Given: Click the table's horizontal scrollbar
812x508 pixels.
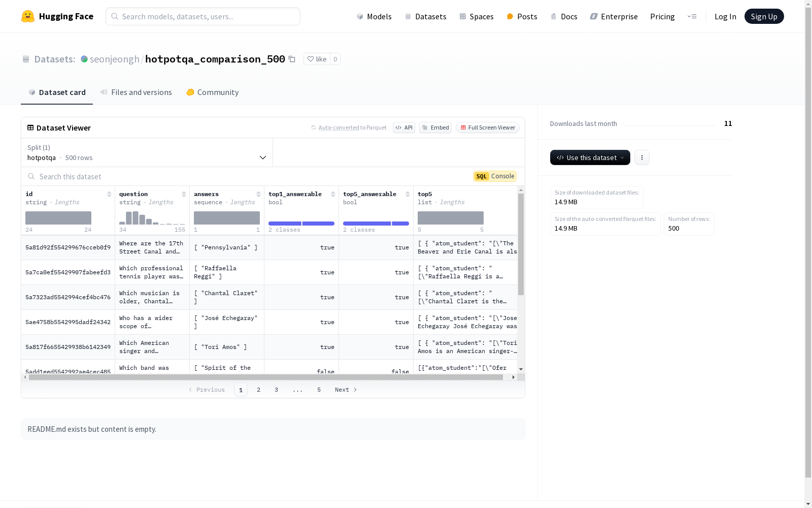Looking at the screenshot, I should pyautogui.click(x=266, y=377).
